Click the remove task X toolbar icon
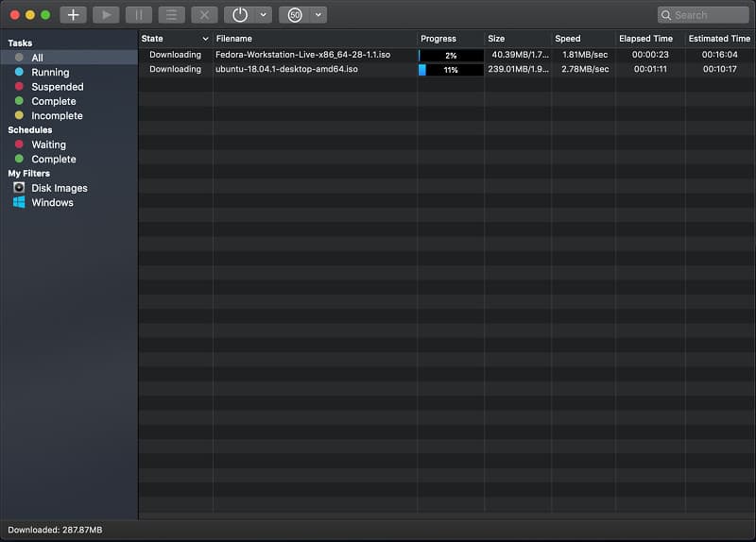 (x=204, y=15)
